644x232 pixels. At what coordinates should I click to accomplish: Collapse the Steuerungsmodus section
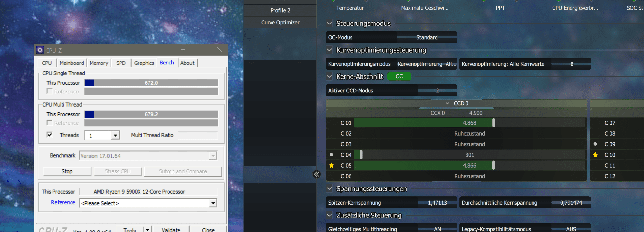click(x=329, y=23)
